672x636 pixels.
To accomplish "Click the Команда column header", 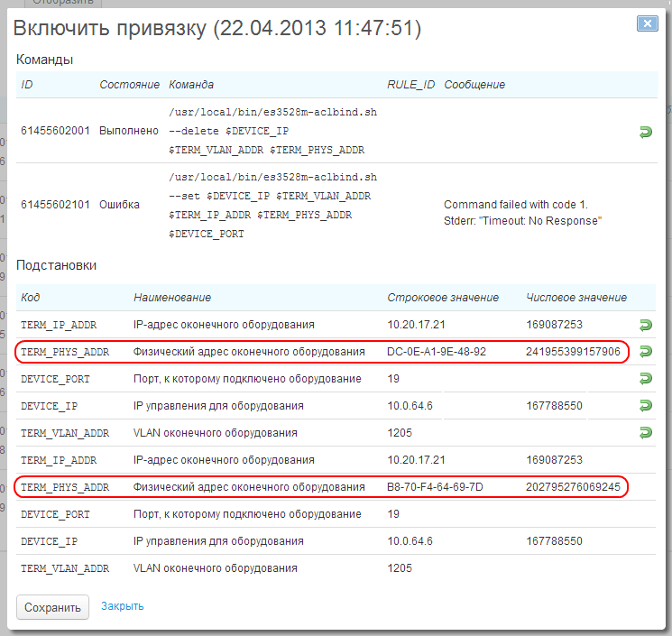I will [191, 85].
